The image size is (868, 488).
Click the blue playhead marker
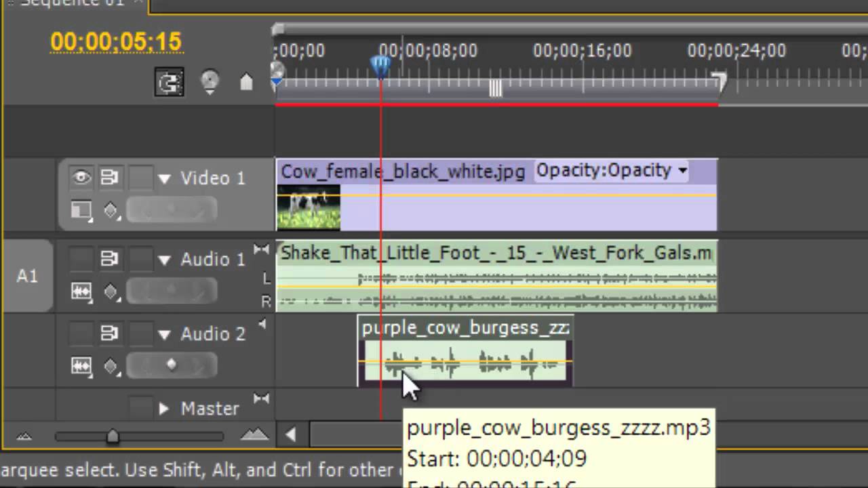click(380, 66)
